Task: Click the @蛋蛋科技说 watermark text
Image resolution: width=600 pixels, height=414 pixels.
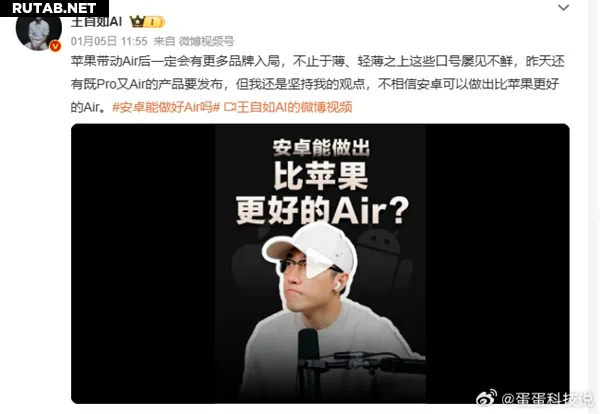Action: tap(546, 399)
